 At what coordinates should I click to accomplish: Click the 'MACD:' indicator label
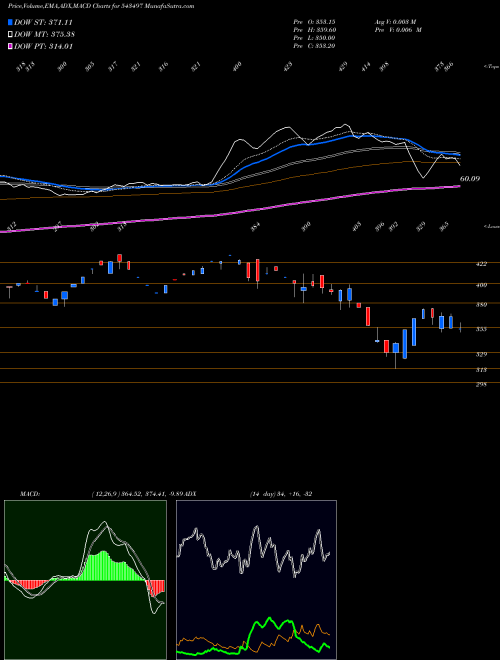point(29,493)
